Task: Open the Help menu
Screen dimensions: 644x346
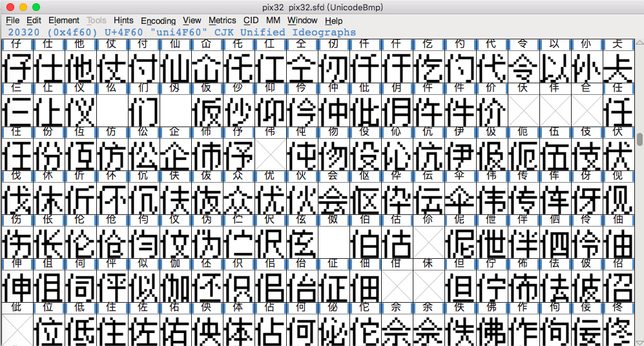Action: tap(334, 21)
